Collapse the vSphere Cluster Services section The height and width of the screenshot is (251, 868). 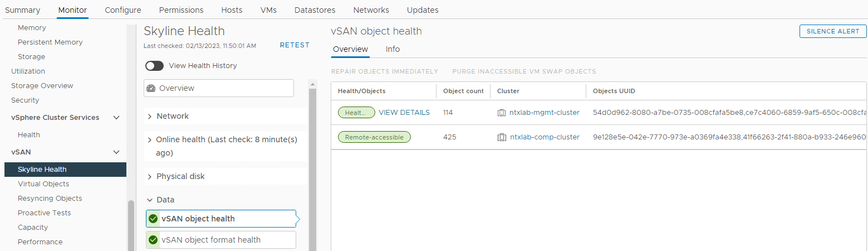[x=116, y=118]
